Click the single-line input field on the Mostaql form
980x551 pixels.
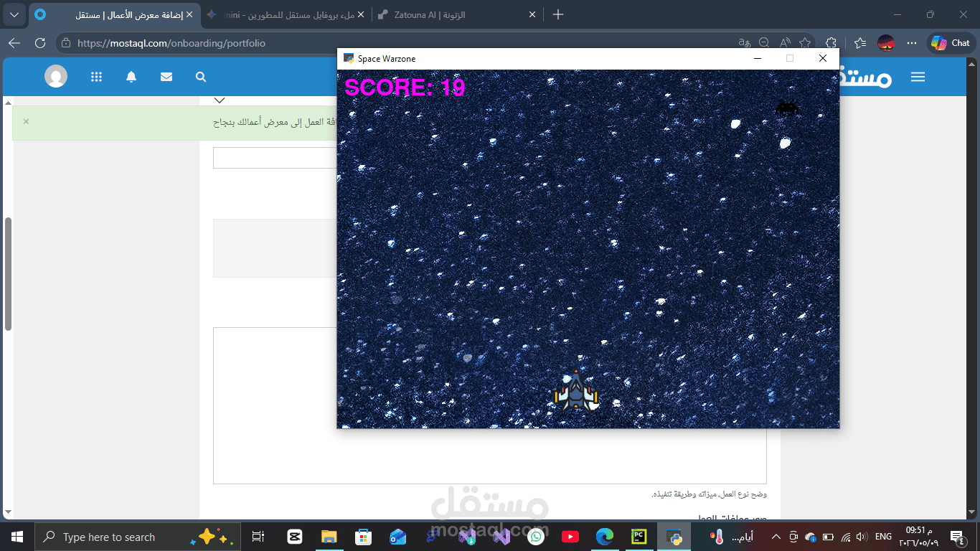[x=275, y=158]
